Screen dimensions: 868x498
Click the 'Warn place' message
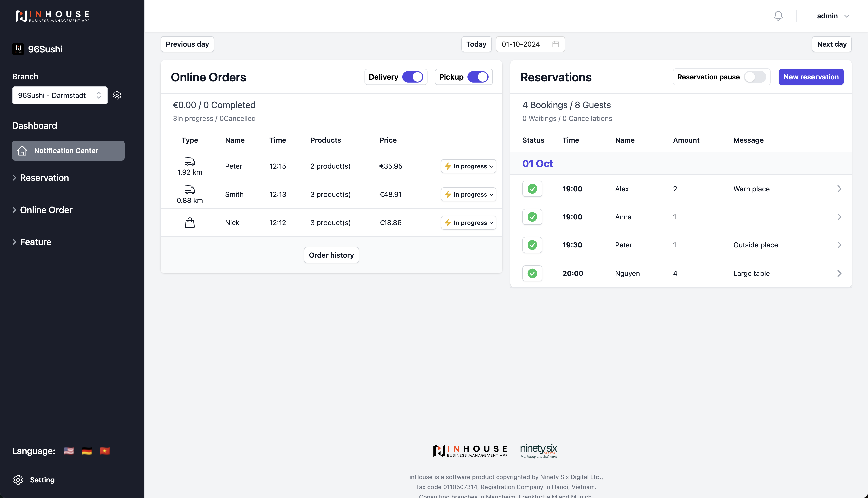point(751,189)
